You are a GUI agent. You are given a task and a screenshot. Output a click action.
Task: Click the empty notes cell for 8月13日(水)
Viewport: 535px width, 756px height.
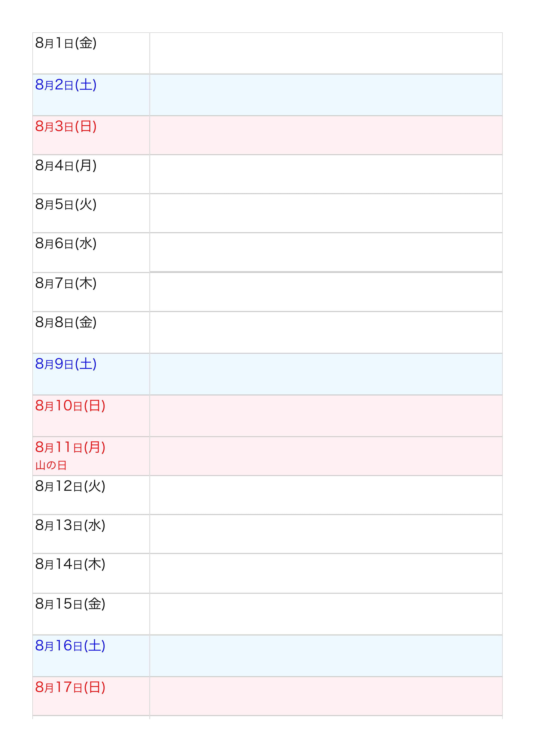coord(325,534)
